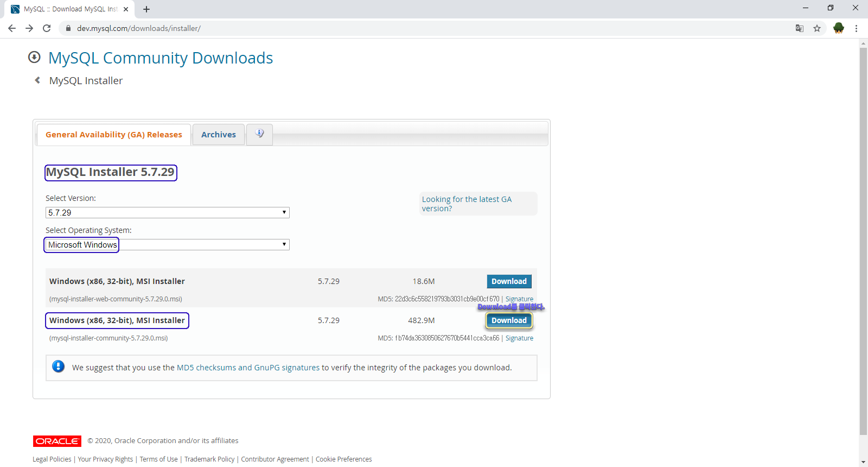The width and height of the screenshot is (868, 467).
Task: Click the page vertical scrollbar
Action: [x=863, y=242]
